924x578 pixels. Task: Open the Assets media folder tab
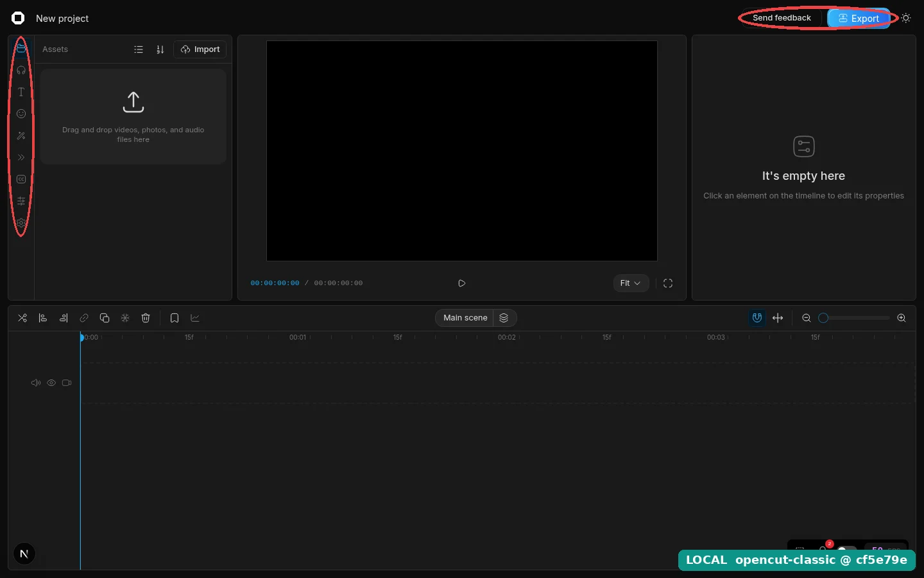point(21,49)
